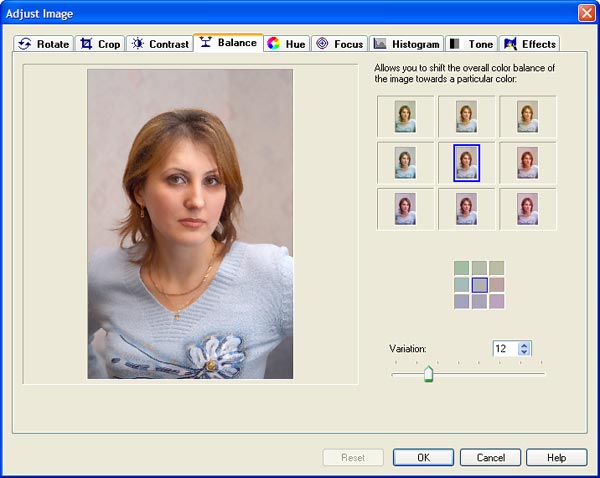600x478 pixels.
Task: Confirm changes with the OK button
Action: (x=423, y=458)
